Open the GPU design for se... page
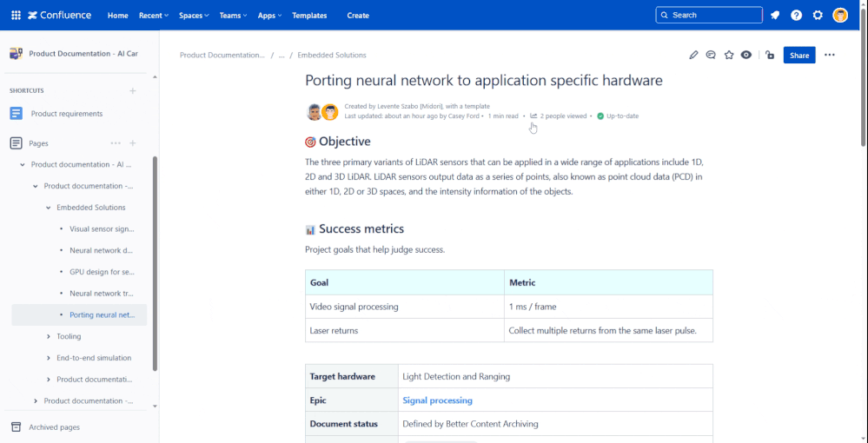This screenshot has height=443, width=868. (x=102, y=272)
